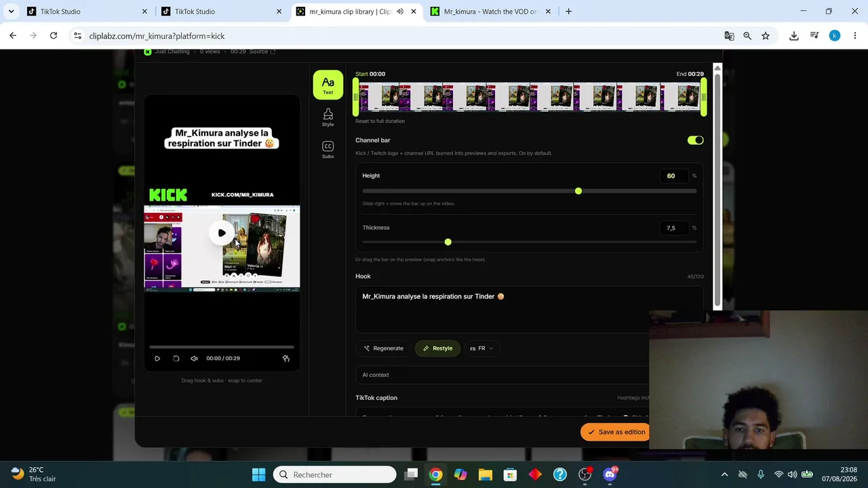Select the KICK channel bar on the preview
This screenshot has width=868, height=488.
pos(222,195)
